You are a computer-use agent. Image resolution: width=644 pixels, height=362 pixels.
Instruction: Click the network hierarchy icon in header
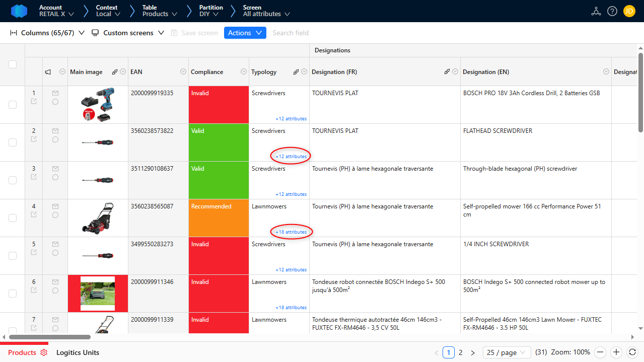[596, 11]
